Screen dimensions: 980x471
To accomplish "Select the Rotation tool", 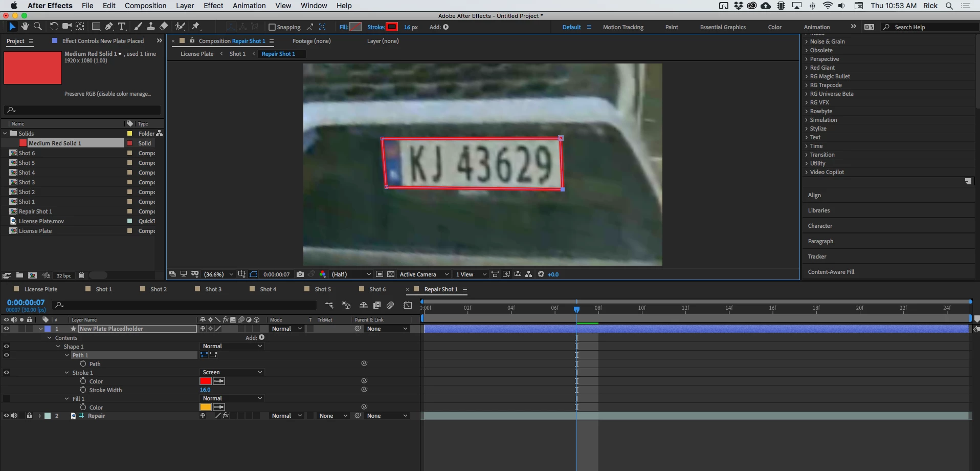I will (x=54, y=27).
